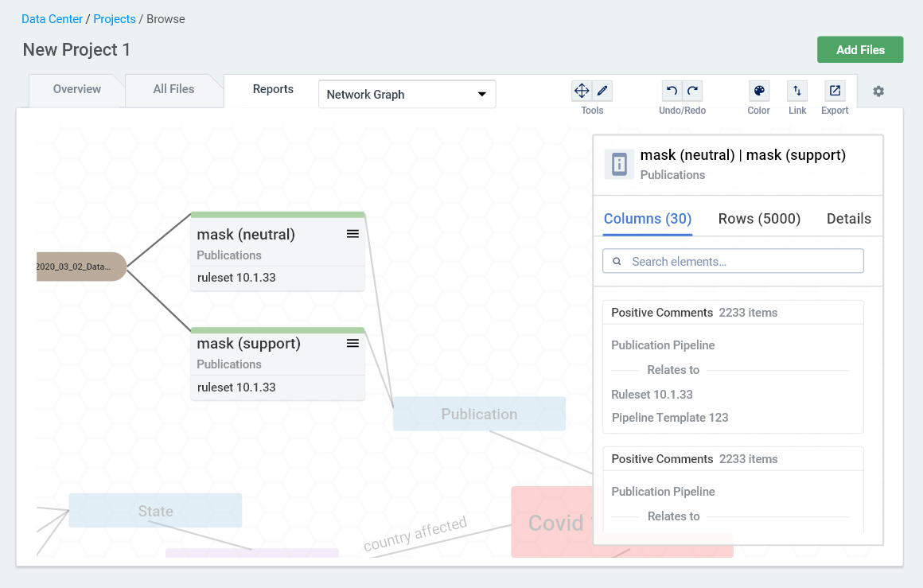Export the network graph

[835, 90]
